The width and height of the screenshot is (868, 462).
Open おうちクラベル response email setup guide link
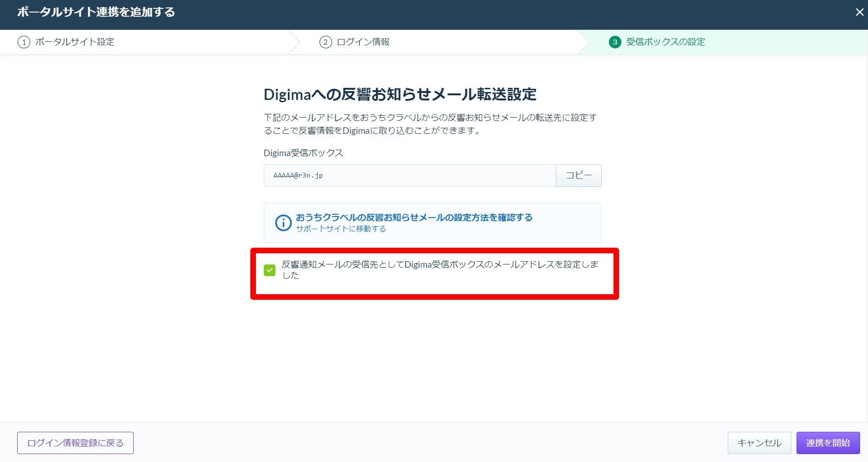click(x=414, y=218)
